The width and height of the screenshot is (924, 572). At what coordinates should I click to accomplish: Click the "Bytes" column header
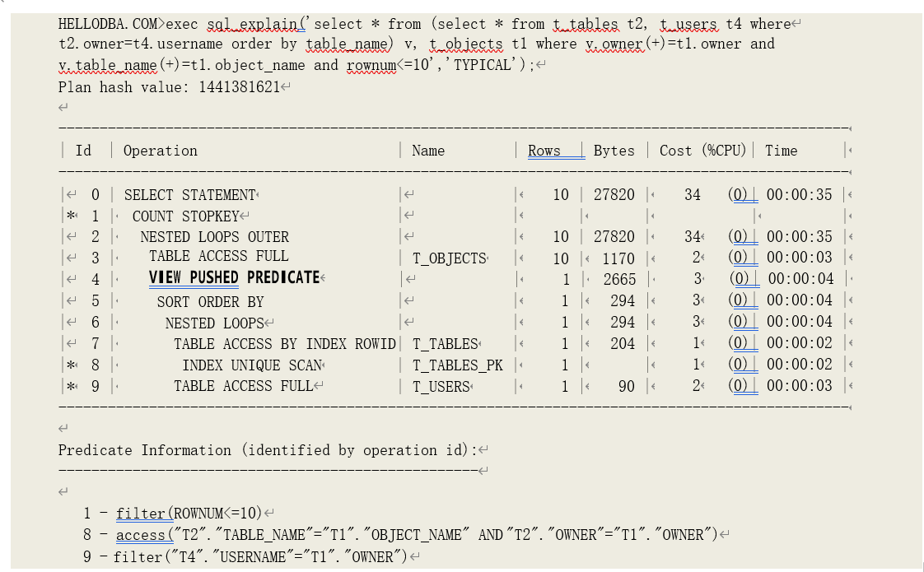coord(614,151)
